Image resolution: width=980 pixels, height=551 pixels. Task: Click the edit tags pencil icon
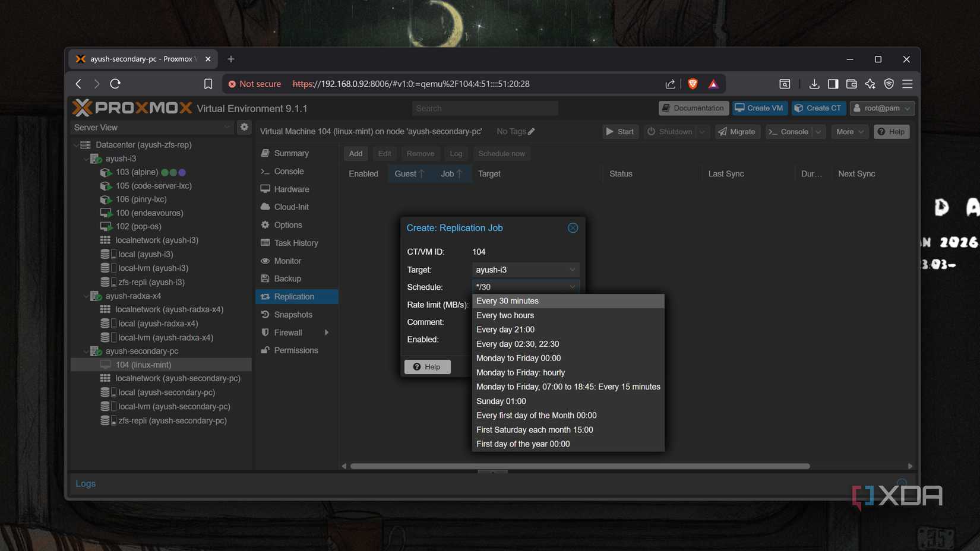point(532,132)
